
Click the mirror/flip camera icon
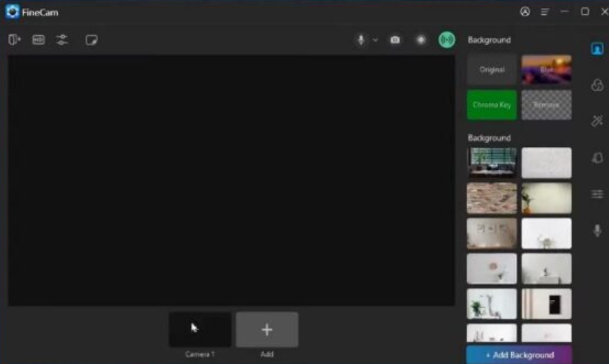14,40
